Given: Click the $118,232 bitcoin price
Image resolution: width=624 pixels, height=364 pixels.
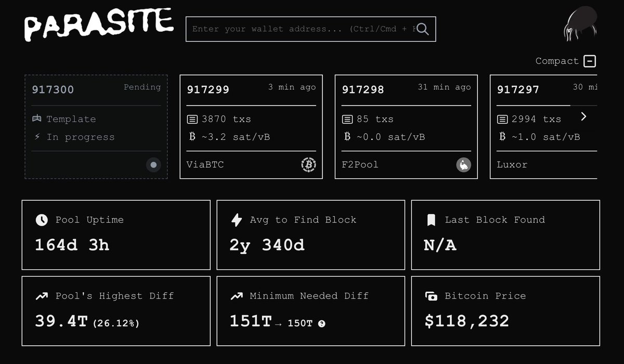Looking at the screenshot, I should tap(467, 321).
